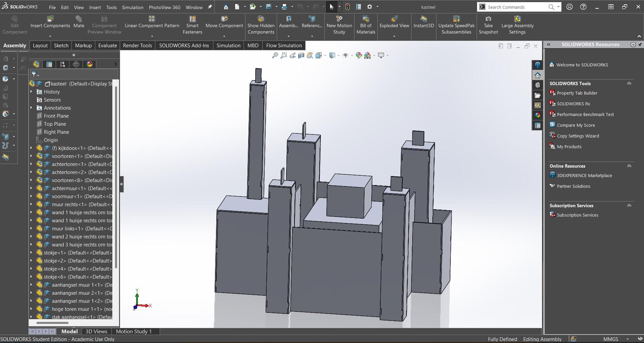Expand stokje<1> component
This screenshot has height=343, width=644.
click(31, 252)
